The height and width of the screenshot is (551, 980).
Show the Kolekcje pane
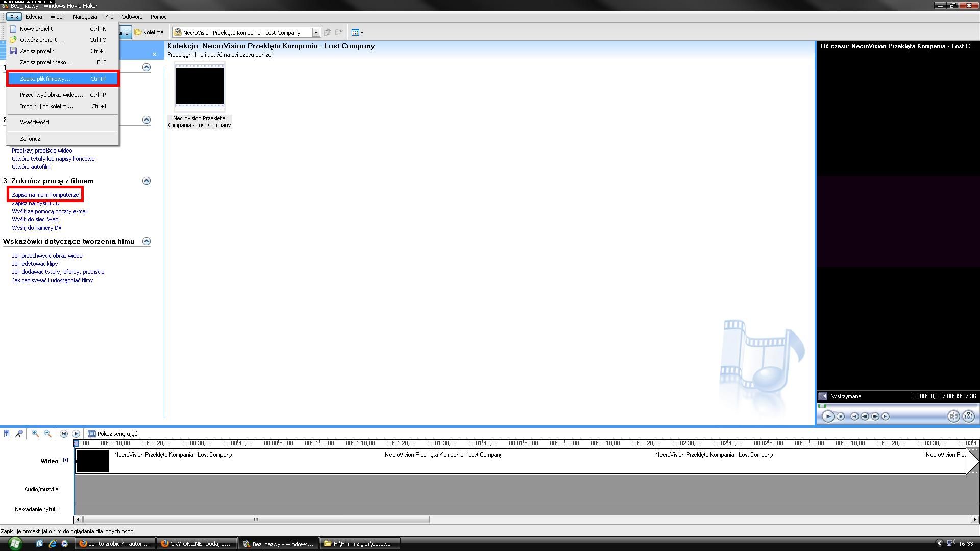coord(149,32)
